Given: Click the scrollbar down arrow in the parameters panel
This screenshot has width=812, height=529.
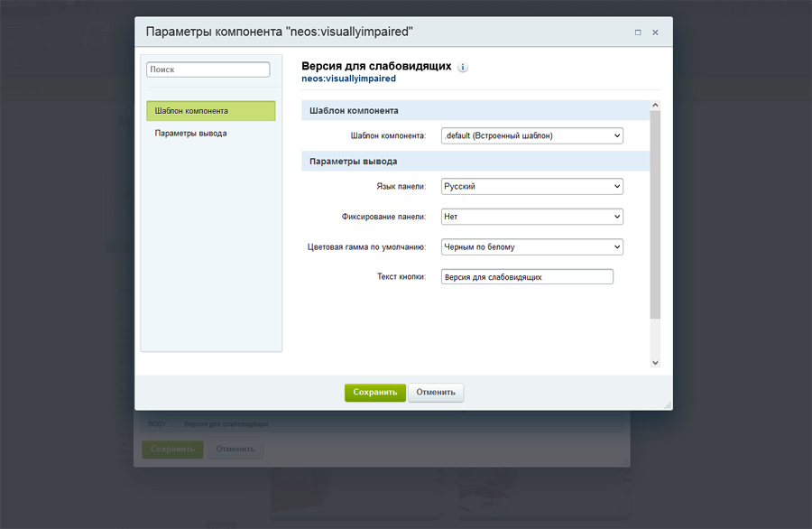Looking at the screenshot, I should pos(655,362).
